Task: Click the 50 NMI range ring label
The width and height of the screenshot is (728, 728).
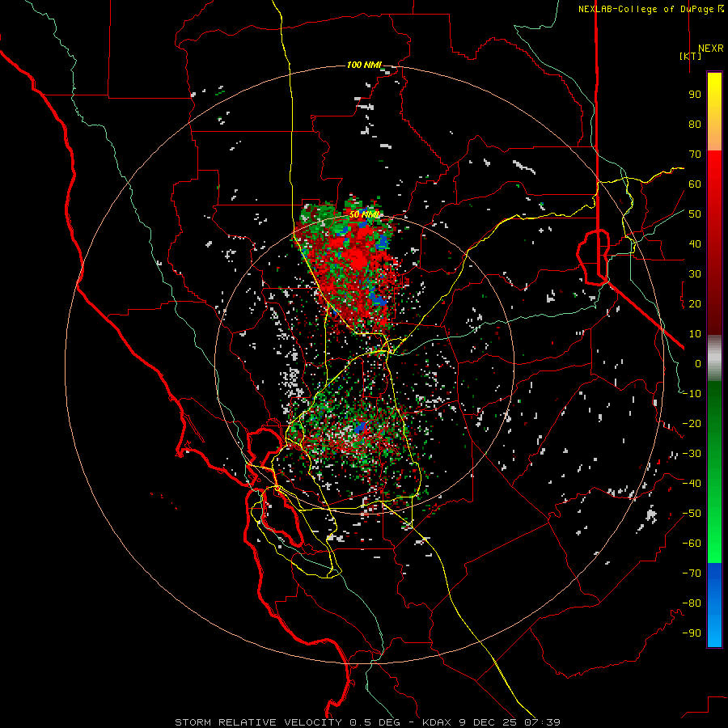Action: tap(365, 214)
